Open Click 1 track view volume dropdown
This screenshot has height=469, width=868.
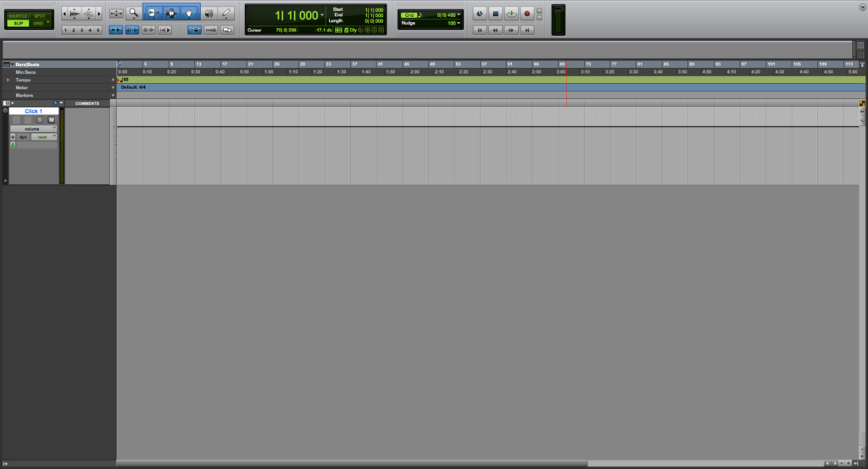coord(34,128)
